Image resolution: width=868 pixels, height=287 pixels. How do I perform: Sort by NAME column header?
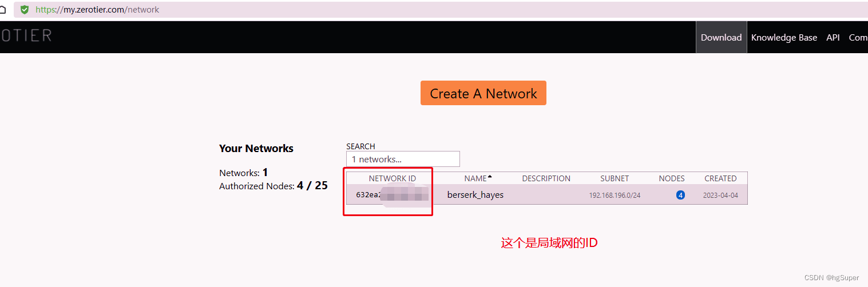tap(478, 178)
